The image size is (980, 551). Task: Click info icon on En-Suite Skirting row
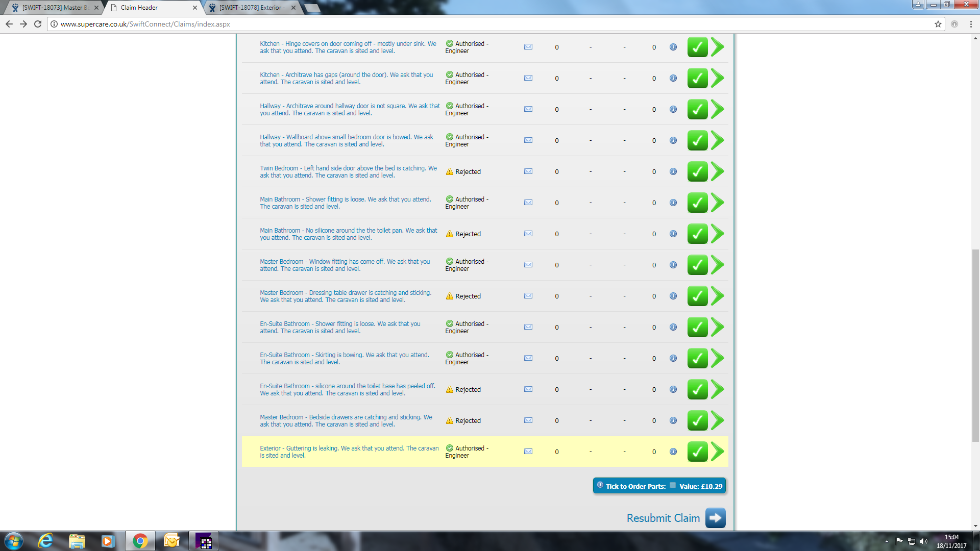click(x=673, y=358)
